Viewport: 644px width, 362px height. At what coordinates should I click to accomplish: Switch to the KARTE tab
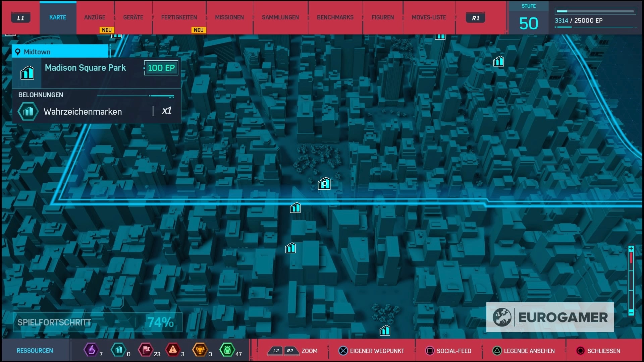[x=58, y=17]
